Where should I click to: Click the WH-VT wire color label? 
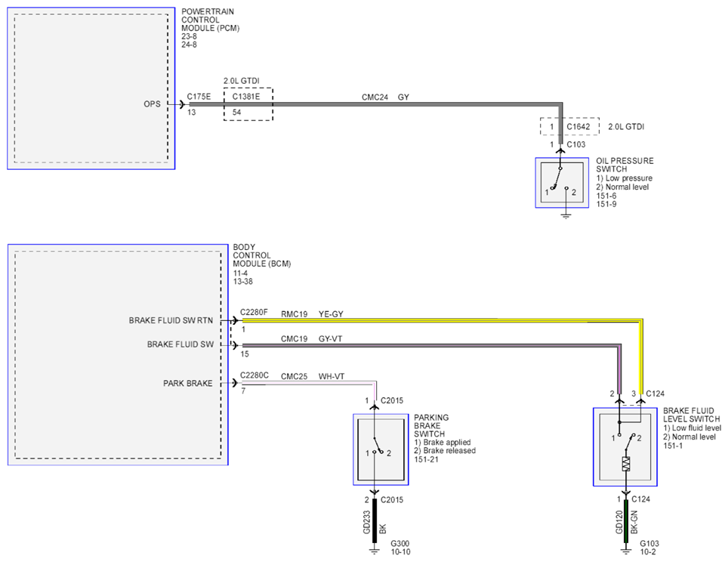click(x=332, y=376)
